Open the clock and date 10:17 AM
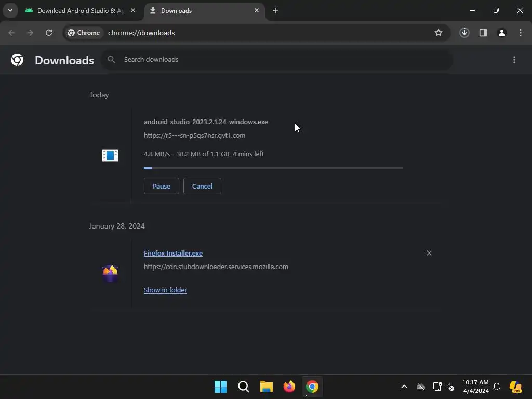 (x=475, y=387)
